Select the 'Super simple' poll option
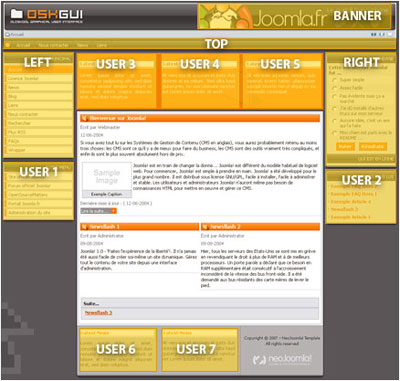400x381 pixels. point(334,80)
